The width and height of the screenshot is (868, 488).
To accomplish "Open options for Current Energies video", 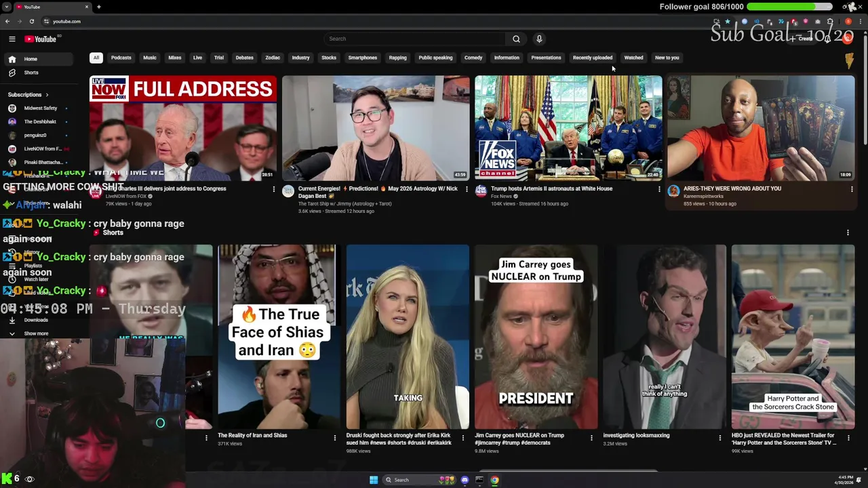I will click(x=467, y=189).
